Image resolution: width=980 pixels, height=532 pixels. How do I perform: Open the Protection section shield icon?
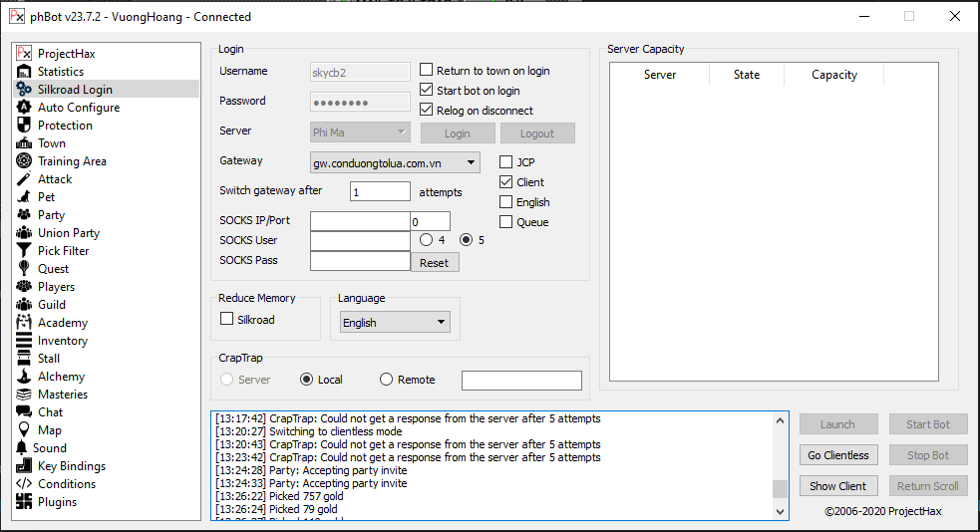coord(24,126)
